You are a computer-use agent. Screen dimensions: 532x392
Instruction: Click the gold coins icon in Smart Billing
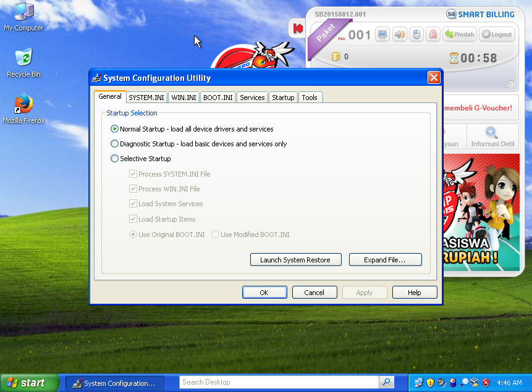[x=336, y=57]
